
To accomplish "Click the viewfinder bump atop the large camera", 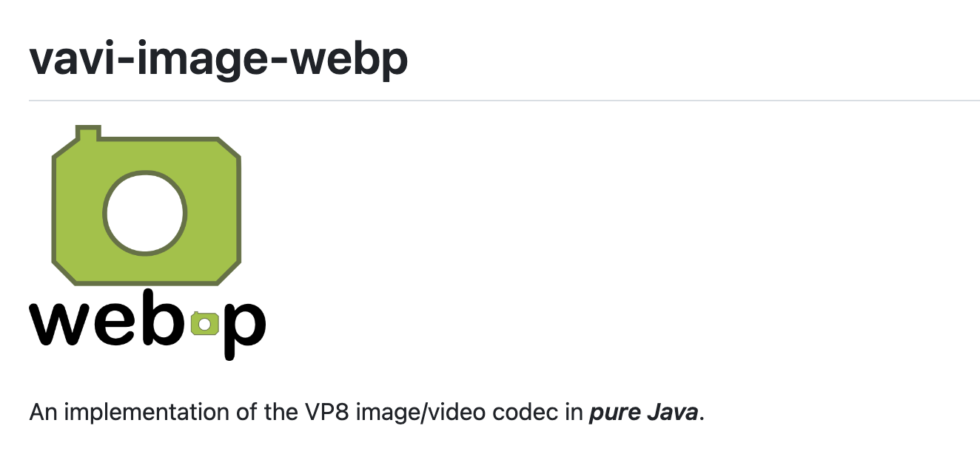I will click(x=89, y=135).
